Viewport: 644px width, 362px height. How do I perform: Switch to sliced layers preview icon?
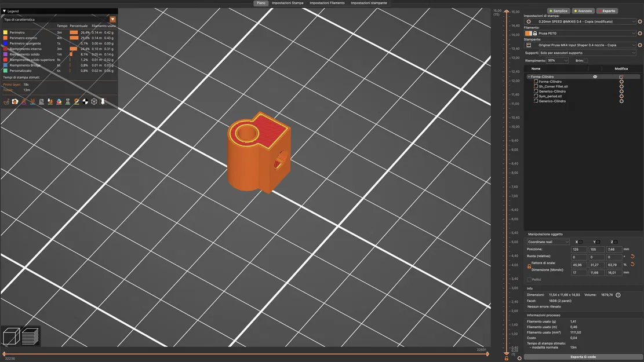(30, 336)
